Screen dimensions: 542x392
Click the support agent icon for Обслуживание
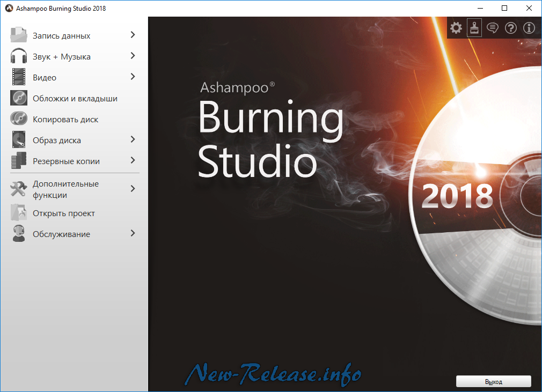[19, 233]
